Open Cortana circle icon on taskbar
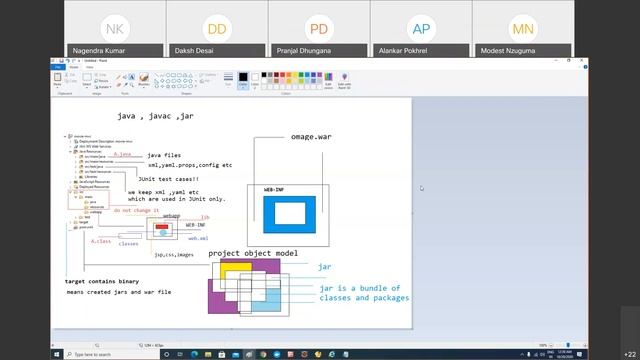Viewport: 640px width, 360px height. click(x=167, y=354)
